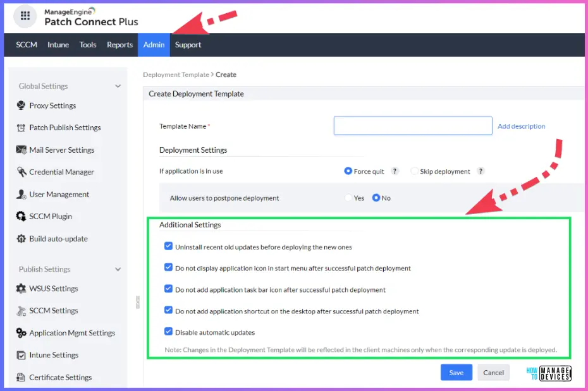Viewport: 588px width, 391px height.
Task: Open the Intune tab
Action: pos(58,45)
